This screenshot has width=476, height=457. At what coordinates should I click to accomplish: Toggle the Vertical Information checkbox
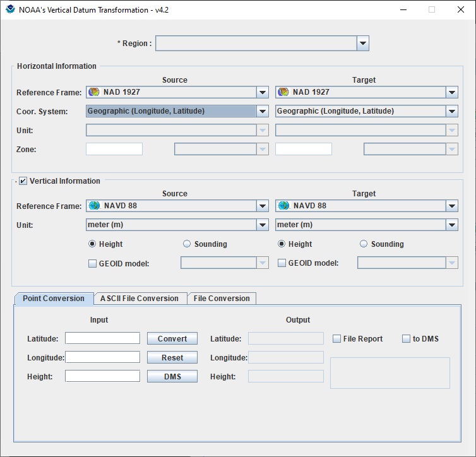[x=23, y=181]
